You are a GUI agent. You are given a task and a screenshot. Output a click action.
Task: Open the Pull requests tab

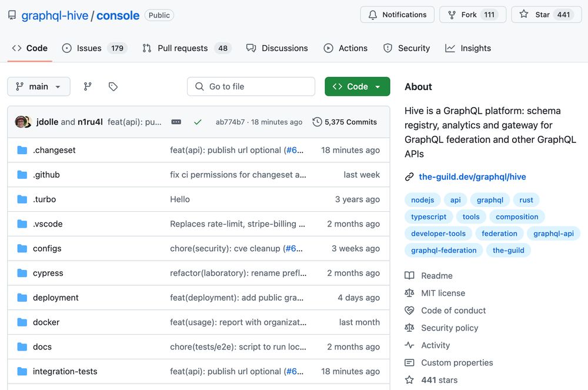[187, 48]
